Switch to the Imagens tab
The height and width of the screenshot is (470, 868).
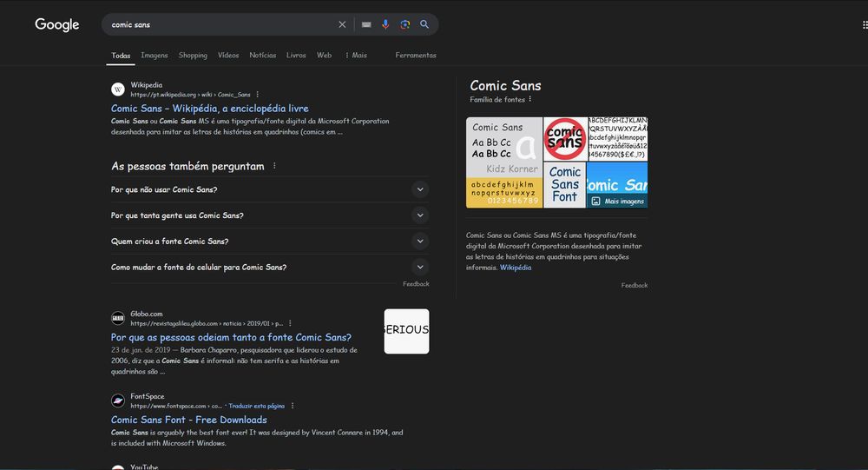point(154,55)
